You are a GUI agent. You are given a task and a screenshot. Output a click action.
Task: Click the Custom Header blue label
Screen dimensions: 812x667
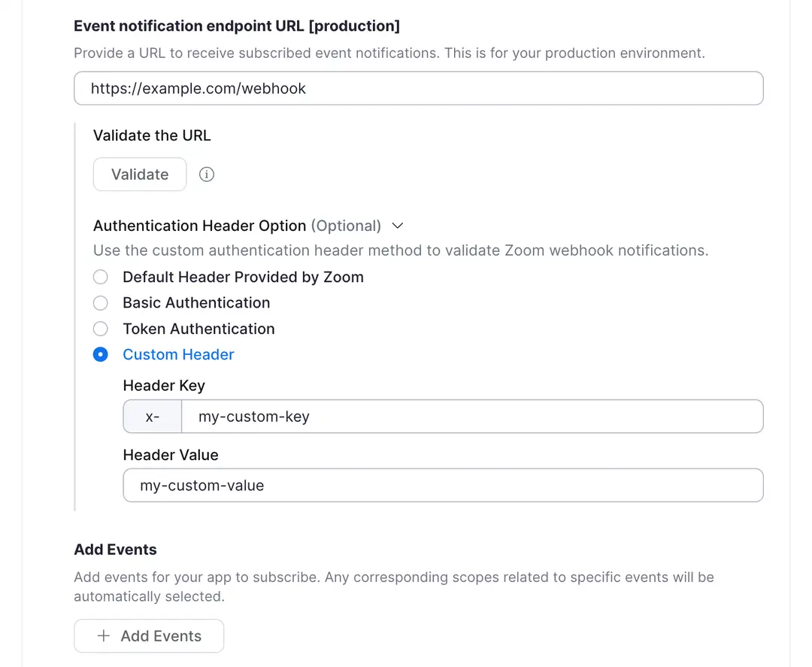178,354
